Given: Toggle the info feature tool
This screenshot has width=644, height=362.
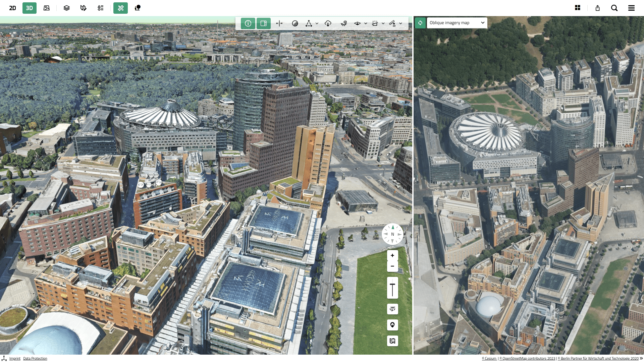Looking at the screenshot, I should pyautogui.click(x=248, y=23).
